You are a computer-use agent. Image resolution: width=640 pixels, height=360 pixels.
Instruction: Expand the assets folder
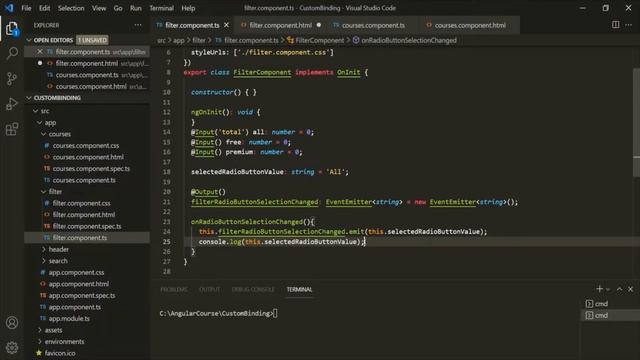click(40, 330)
